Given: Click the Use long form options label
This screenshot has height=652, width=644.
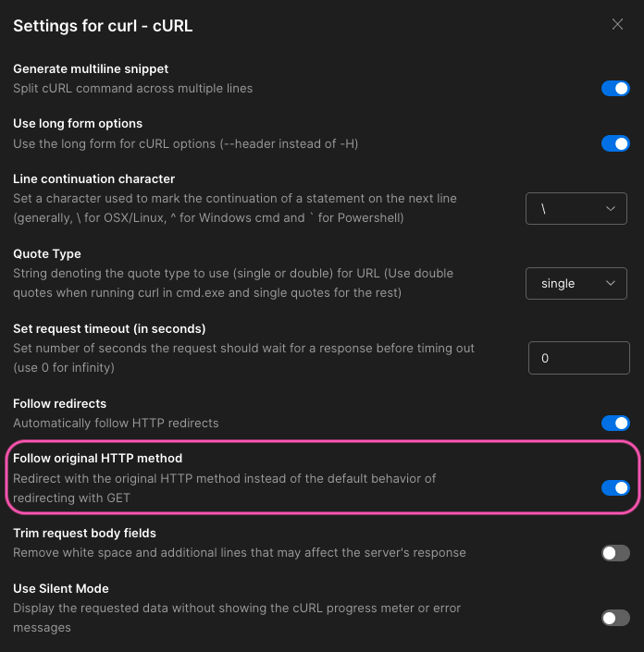Looking at the screenshot, I should [78, 124].
